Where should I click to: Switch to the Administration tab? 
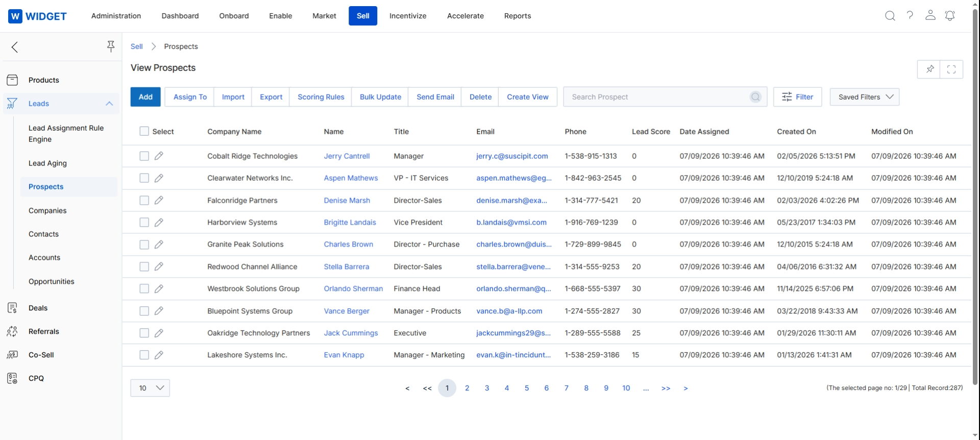116,16
